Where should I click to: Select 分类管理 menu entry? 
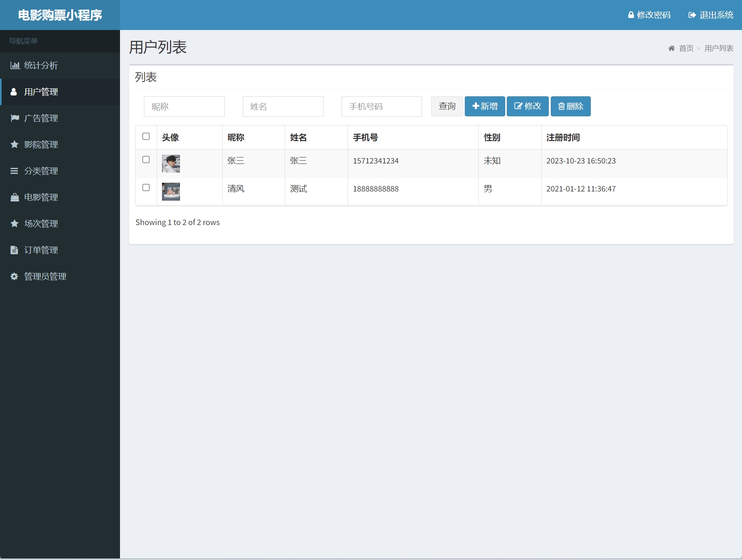[60, 171]
